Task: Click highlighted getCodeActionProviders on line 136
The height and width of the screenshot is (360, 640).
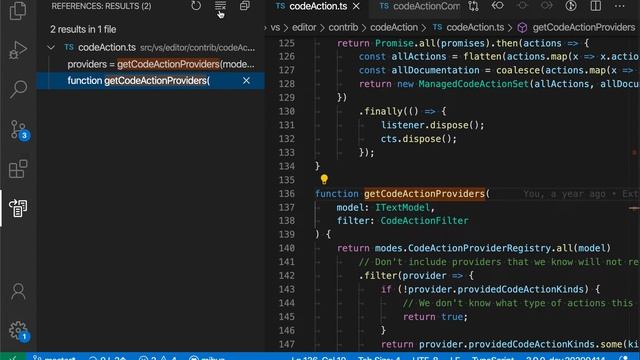Action: [424, 193]
